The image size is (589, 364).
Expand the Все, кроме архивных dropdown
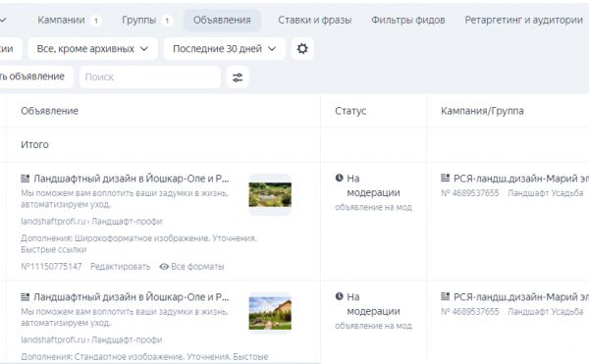click(92, 49)
